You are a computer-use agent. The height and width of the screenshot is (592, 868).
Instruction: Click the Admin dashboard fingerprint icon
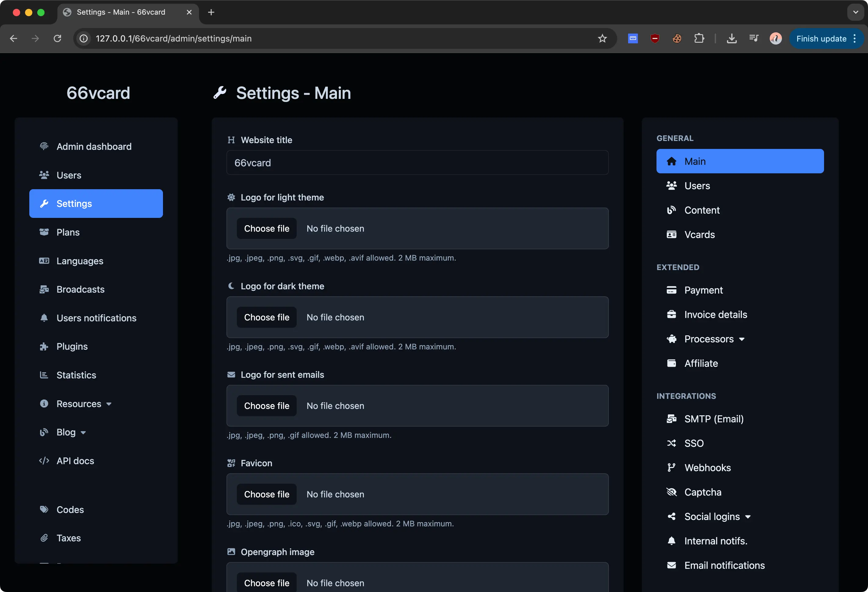pos(44,146)
